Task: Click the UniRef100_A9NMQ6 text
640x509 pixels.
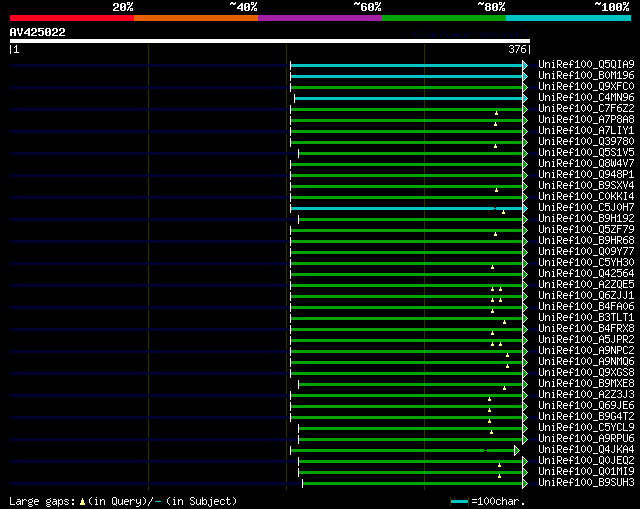Action: (x=586, y=362)
